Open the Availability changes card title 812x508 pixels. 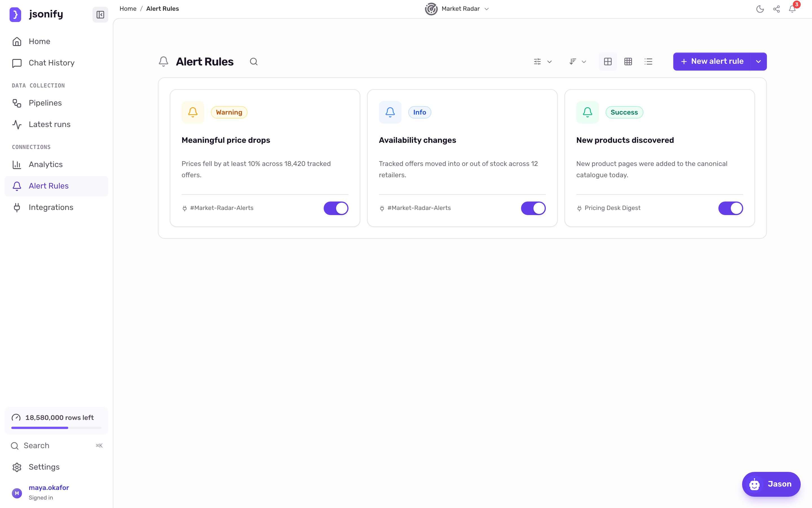tap(417, 140)
